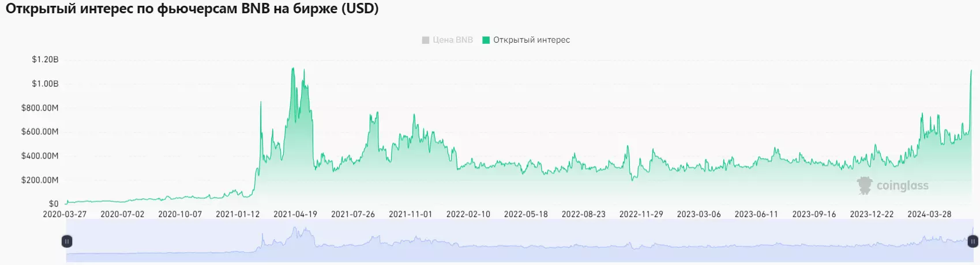This screenshot has width=980, height=265.
Task: Click the 2020-03-27 date label
Action: click(65, 214)
